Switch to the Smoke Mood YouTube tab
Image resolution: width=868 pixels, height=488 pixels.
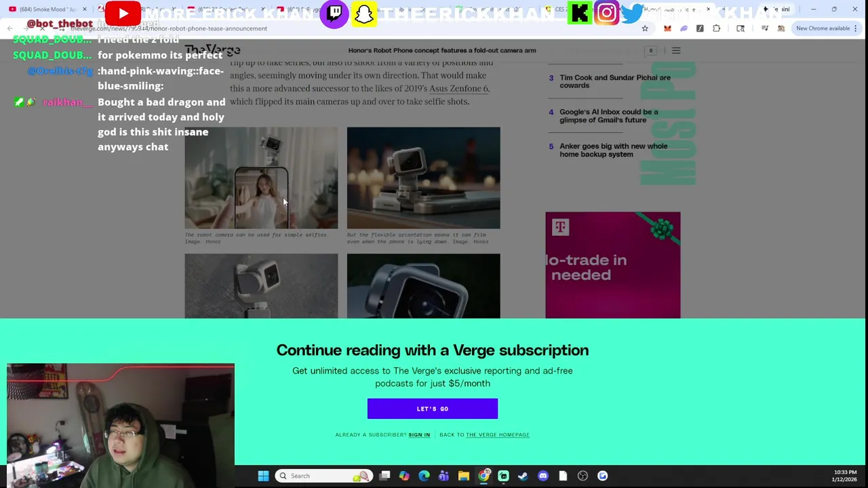(x=46, y=9)
